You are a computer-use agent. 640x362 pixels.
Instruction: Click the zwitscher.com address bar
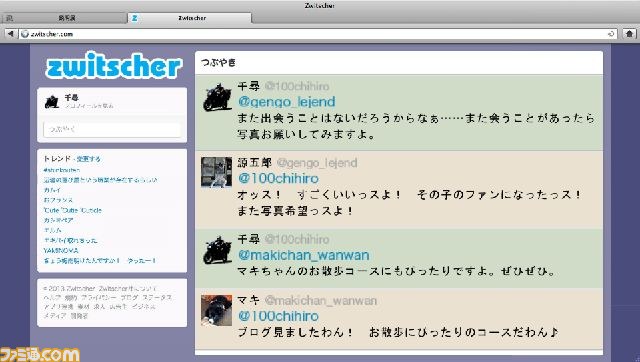point(314,34)
